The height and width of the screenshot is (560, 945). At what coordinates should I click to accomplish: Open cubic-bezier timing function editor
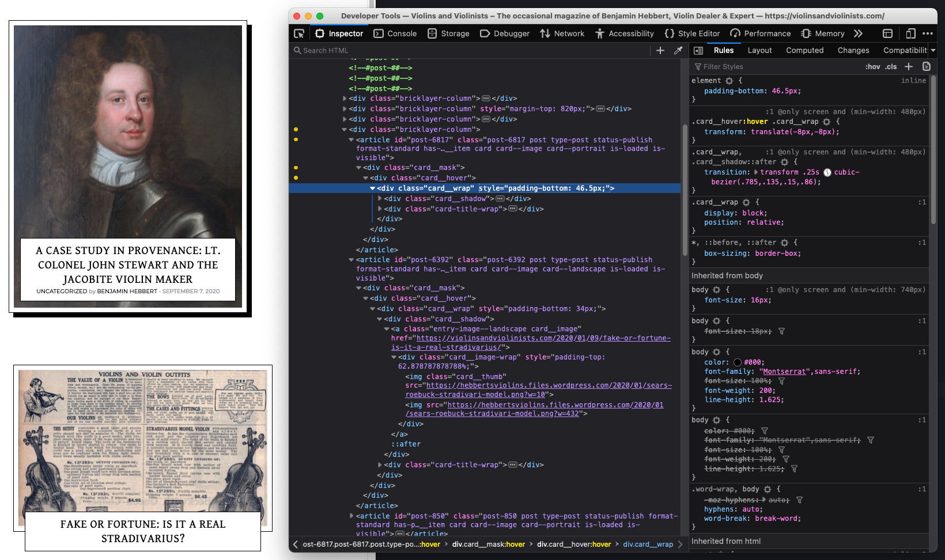[827, 172]
